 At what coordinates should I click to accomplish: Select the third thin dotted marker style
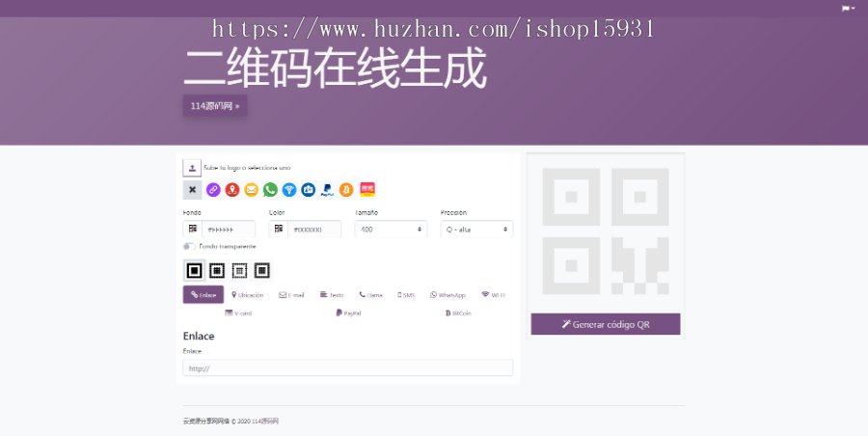[239, 270]
